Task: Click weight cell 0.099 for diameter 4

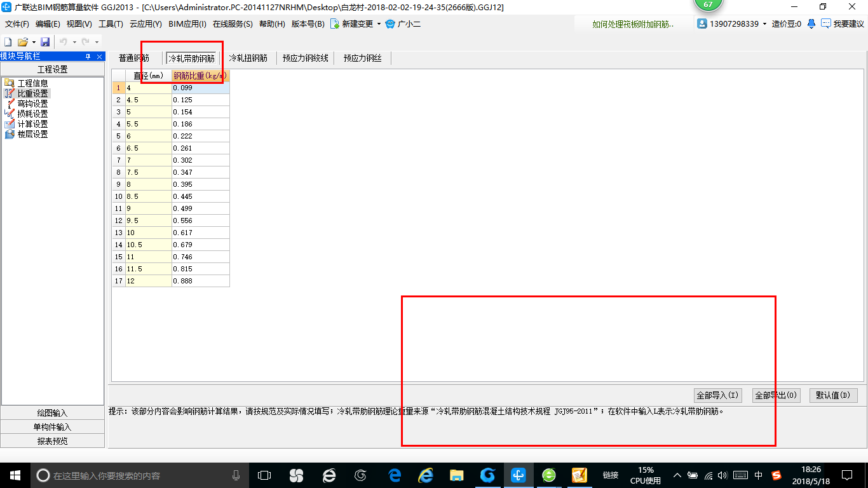Action: point(201,88)
